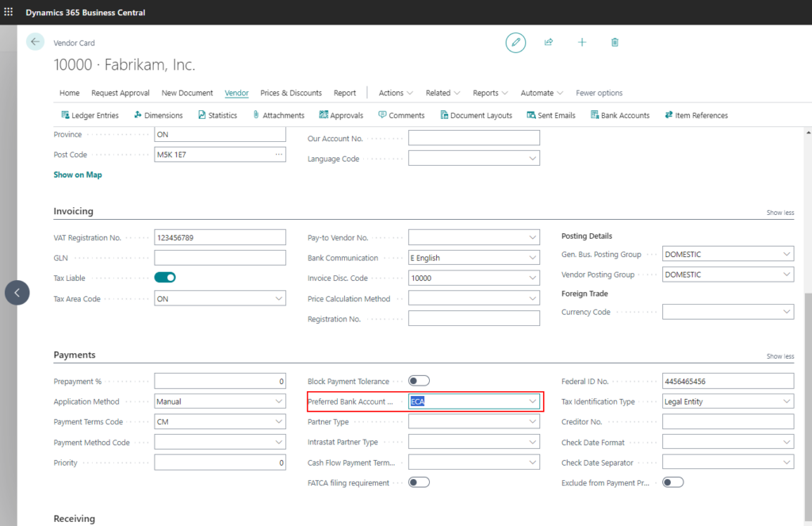Click the Registration No. field
Viewport: 812px width, 526px height.
tap(474, 319)
